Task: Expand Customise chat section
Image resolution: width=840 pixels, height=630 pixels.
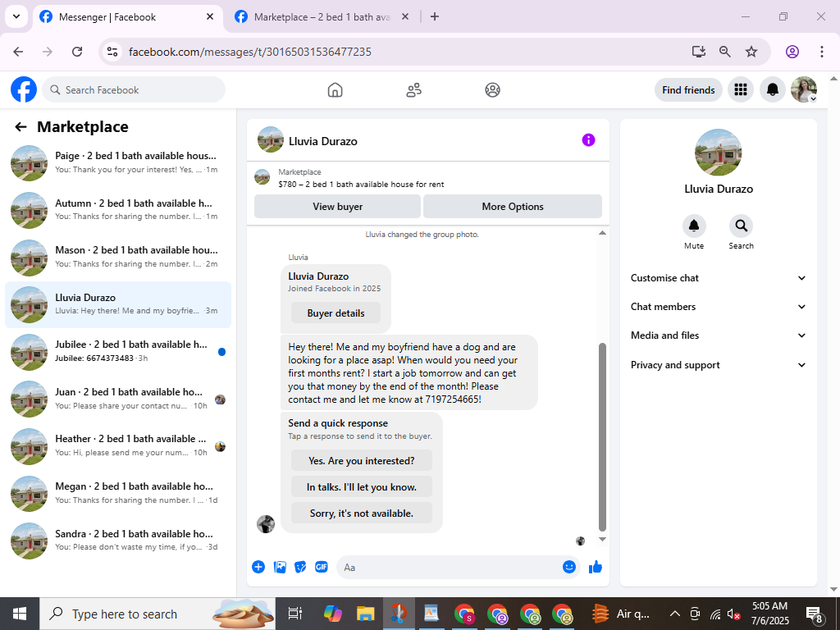Action: coord(719,278)
